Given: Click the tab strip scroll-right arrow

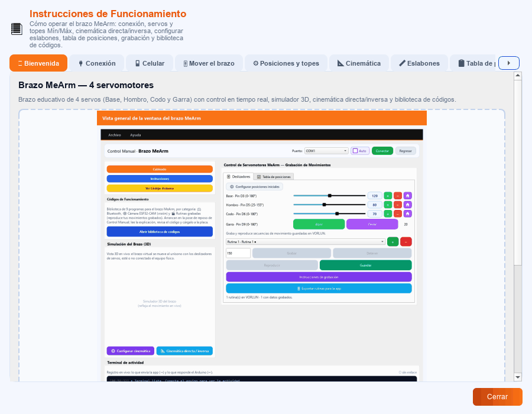Looking at the screenshot, I should 508,63.
